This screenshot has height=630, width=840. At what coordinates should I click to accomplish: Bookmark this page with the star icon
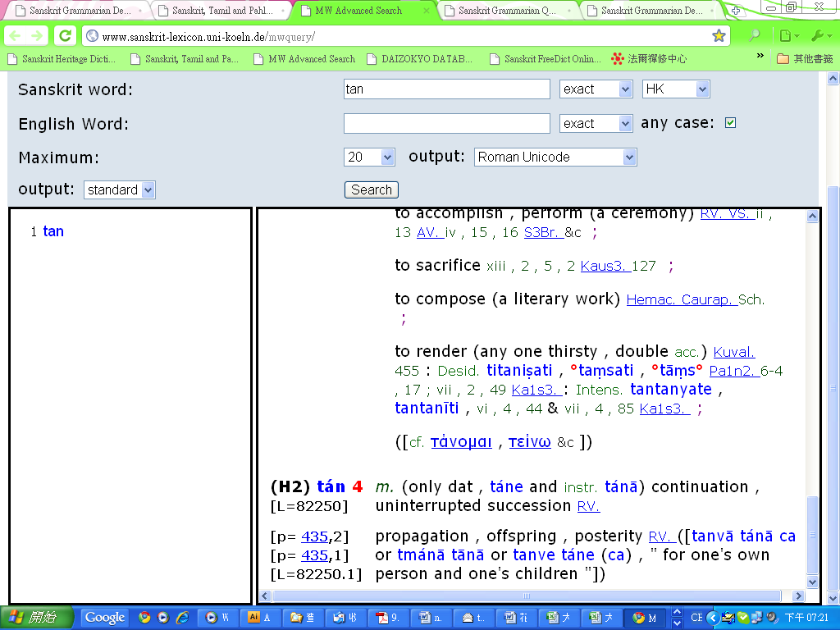(719, 36)
